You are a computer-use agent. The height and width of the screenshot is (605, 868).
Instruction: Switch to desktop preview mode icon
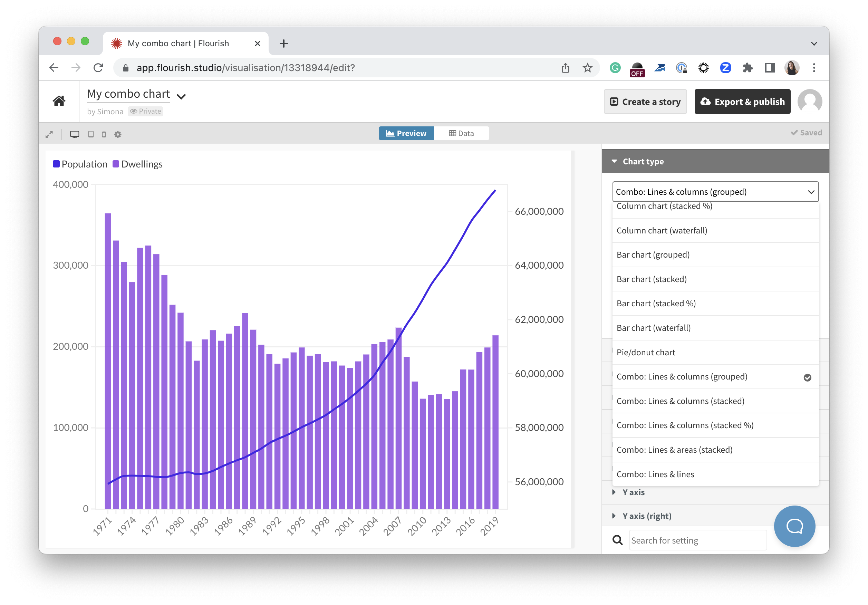point(75,134)
